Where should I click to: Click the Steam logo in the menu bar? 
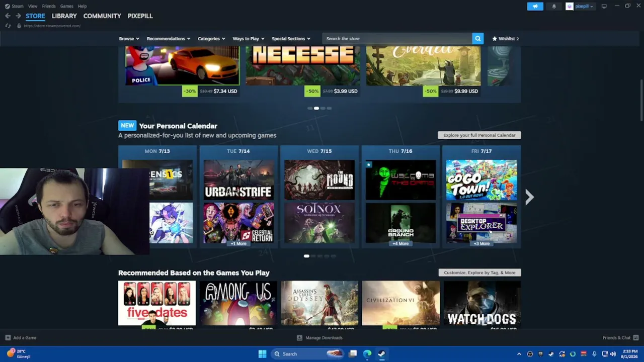tap(7, 6)
